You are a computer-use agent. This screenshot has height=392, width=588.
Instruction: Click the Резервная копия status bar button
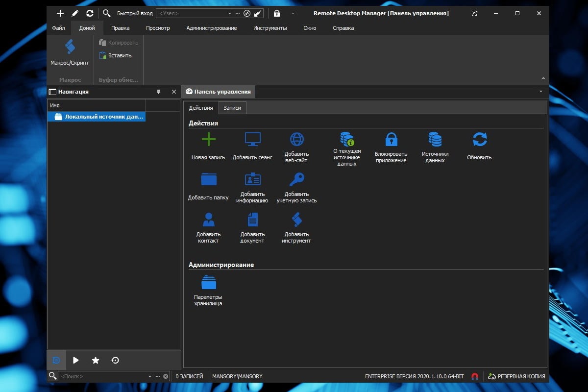tap(516, 376)
